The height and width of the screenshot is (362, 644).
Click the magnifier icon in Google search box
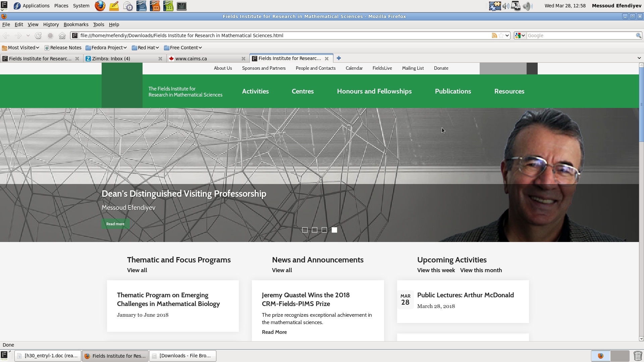(x=638, y=36)
